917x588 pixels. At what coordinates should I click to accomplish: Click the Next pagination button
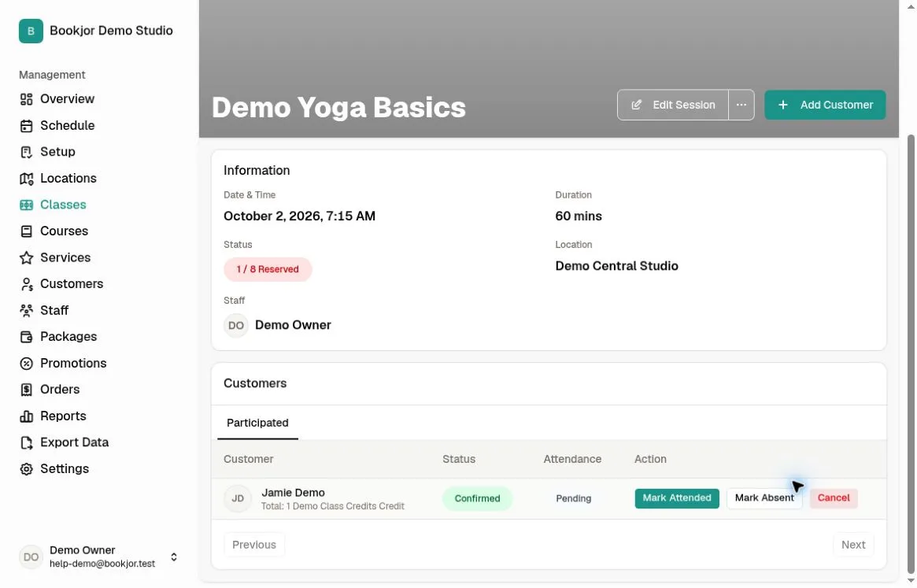click(853, 545)
